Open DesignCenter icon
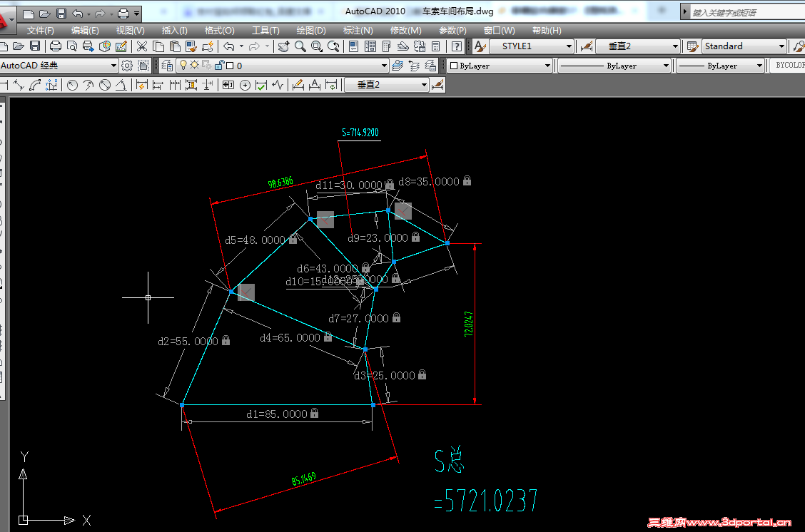The image size is (805, 532). 370,46
